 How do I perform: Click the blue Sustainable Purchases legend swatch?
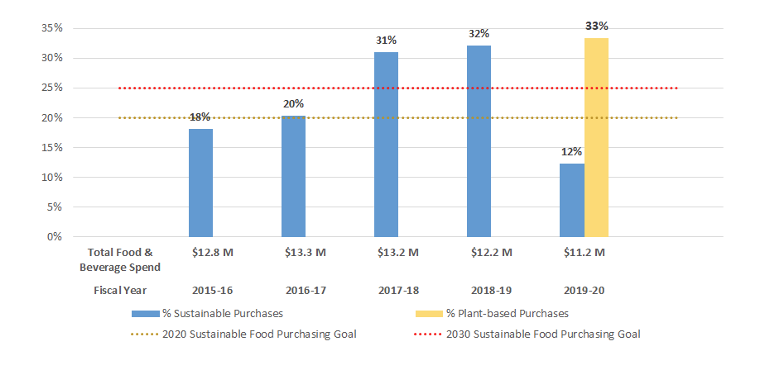(146, 314)
